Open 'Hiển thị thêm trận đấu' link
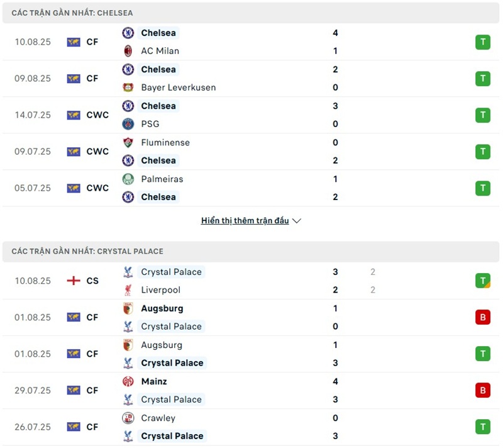The image size is (503, 448). [x=245, y=221]
